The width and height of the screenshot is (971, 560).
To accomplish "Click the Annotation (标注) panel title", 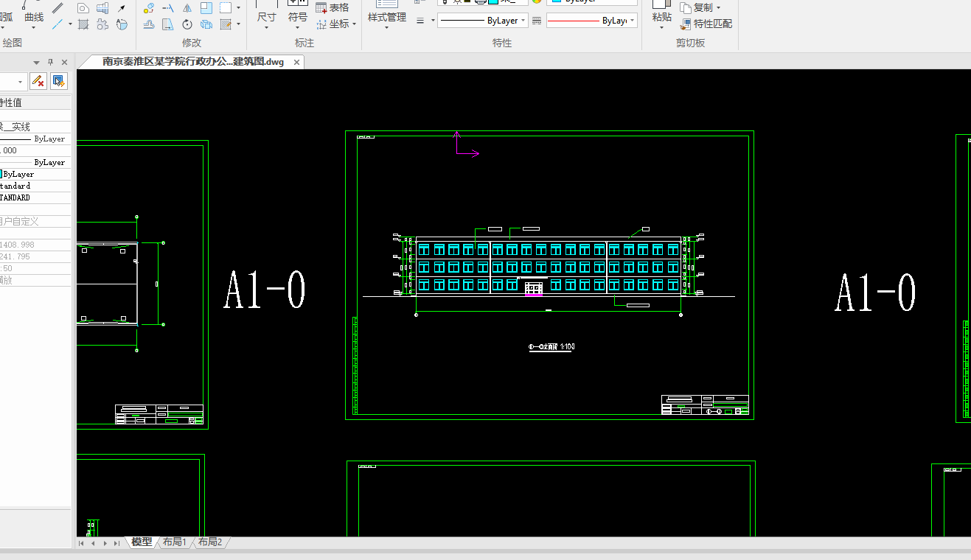I will coord(304,43).
